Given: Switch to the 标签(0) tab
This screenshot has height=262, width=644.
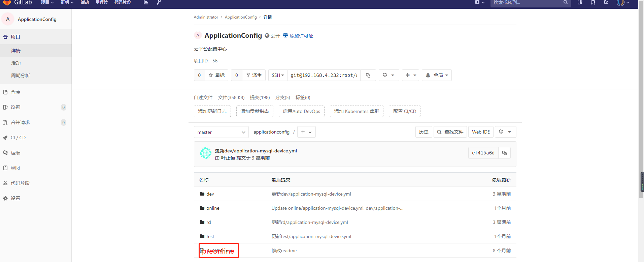Looking at the screenshot, I should (303, 97).
